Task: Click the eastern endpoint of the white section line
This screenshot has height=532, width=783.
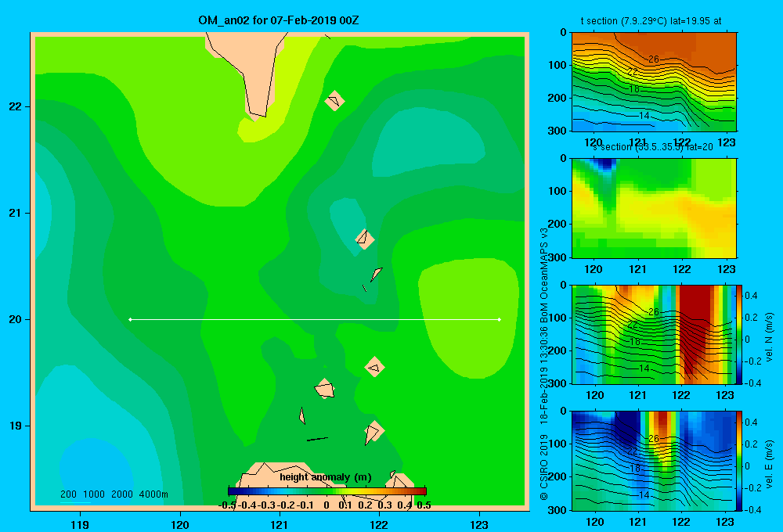Action: click(x=500, y=319)
